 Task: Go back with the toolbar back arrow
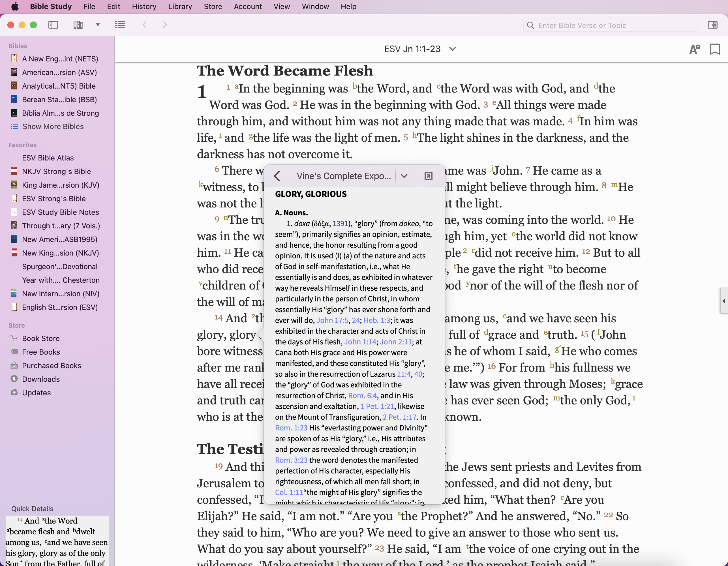(x=145, y=25)
